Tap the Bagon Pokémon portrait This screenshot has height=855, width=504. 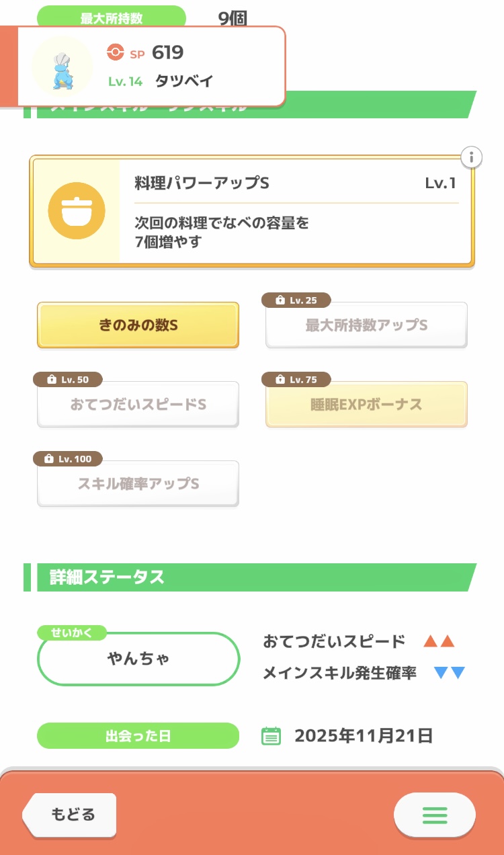point(62,67)
